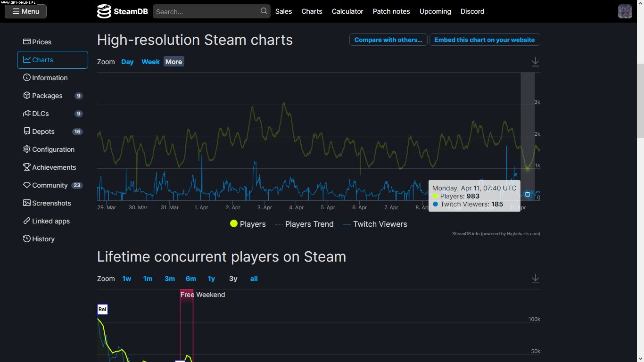Toggle the Players Trend legend item
Image resolution: width=644 pixels, height=362 pixels.
coord(304,224)
